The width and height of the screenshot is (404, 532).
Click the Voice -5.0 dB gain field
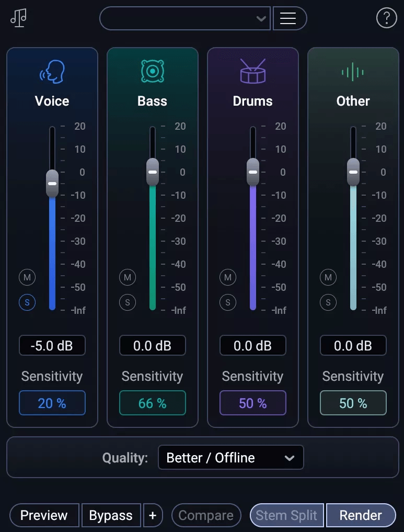pyautogui.click(x=52, y=345)
